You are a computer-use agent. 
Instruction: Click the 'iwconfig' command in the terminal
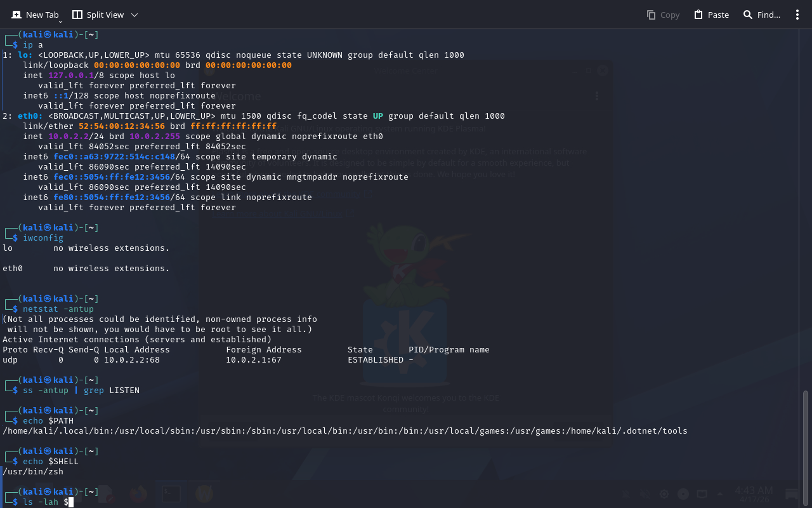point(43,238)
